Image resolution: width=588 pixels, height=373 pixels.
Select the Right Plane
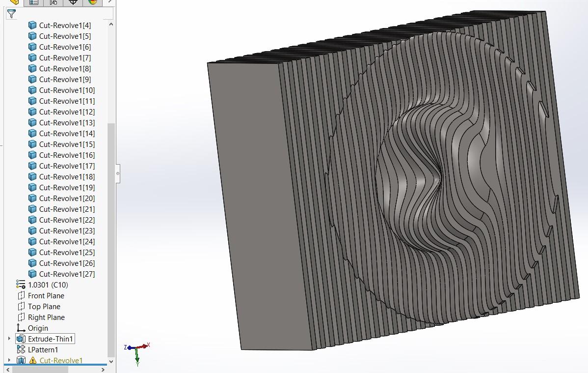46,317
